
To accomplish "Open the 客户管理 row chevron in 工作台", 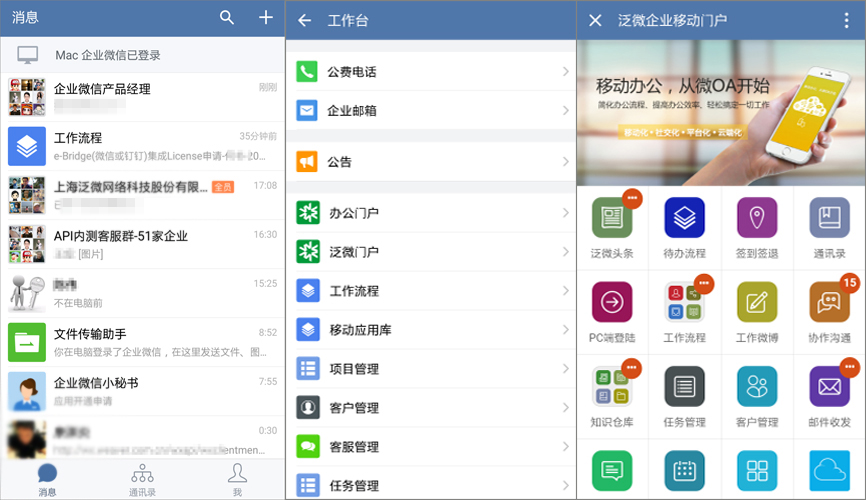I will [566, 408].
